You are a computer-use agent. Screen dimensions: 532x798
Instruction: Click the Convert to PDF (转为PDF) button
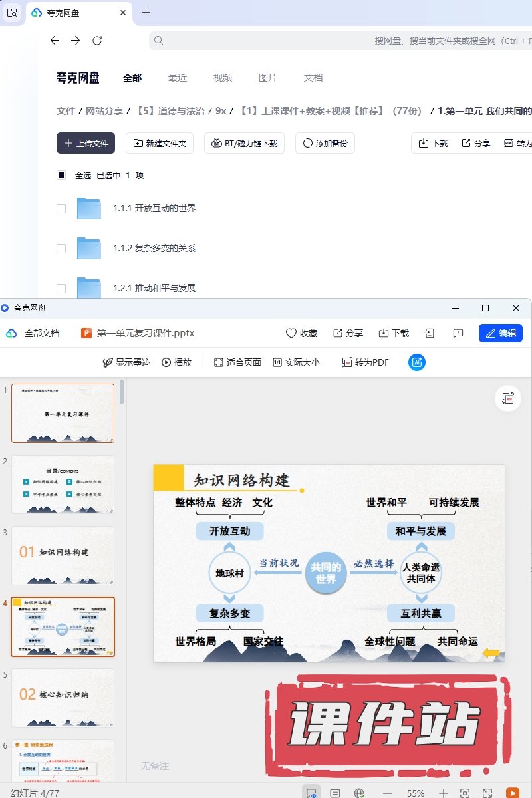[x=365, y=362]
